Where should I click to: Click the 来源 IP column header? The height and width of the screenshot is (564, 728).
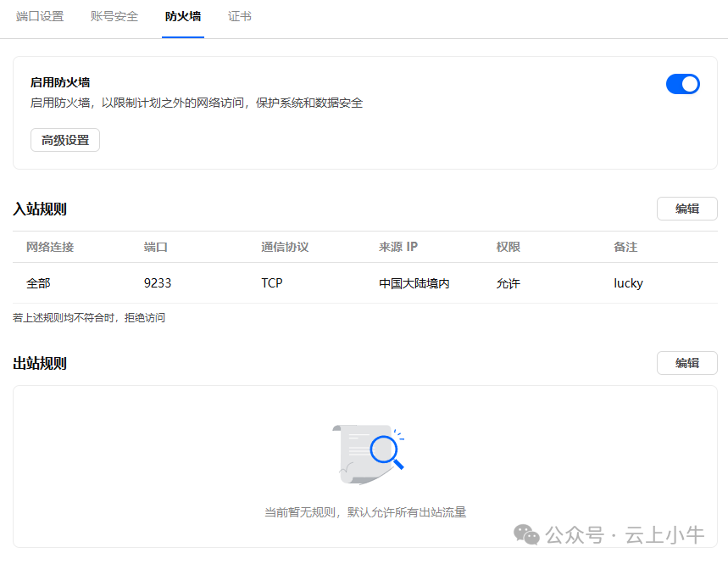[398, 247]
